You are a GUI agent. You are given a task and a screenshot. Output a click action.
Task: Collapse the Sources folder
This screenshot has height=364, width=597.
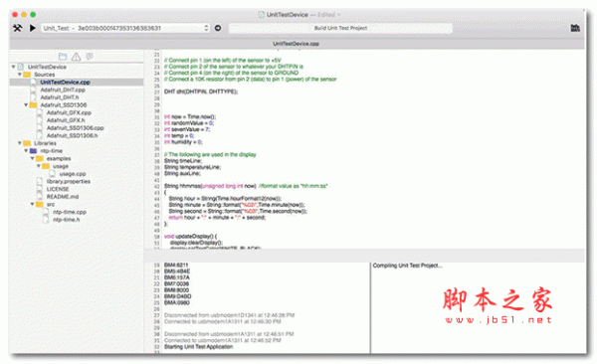tap(20, 75)
